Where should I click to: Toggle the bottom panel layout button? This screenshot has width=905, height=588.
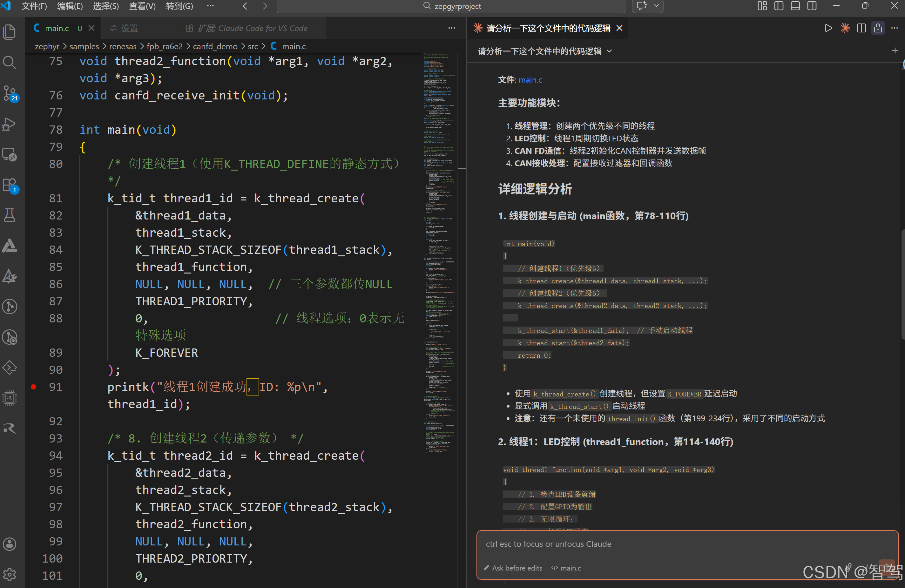[795, 6]
